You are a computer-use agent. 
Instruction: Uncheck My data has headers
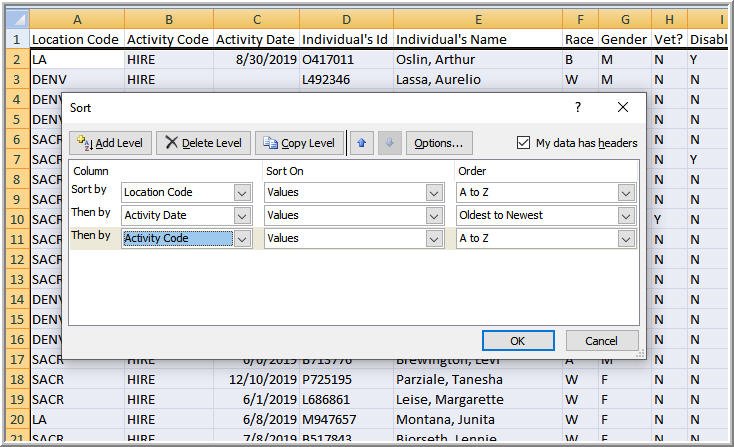tap(523, 142)
